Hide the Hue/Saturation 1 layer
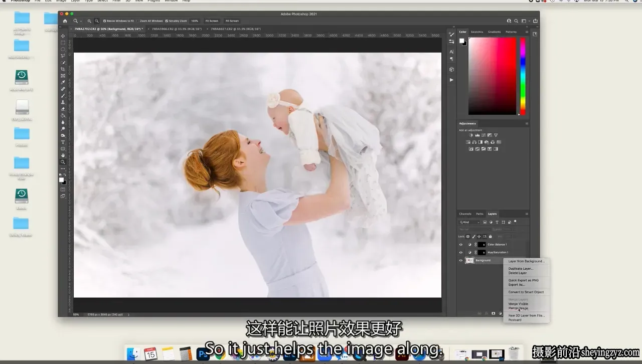Viewport: 642px width, 364px height. pyautogui.click(x=461, y=252)
